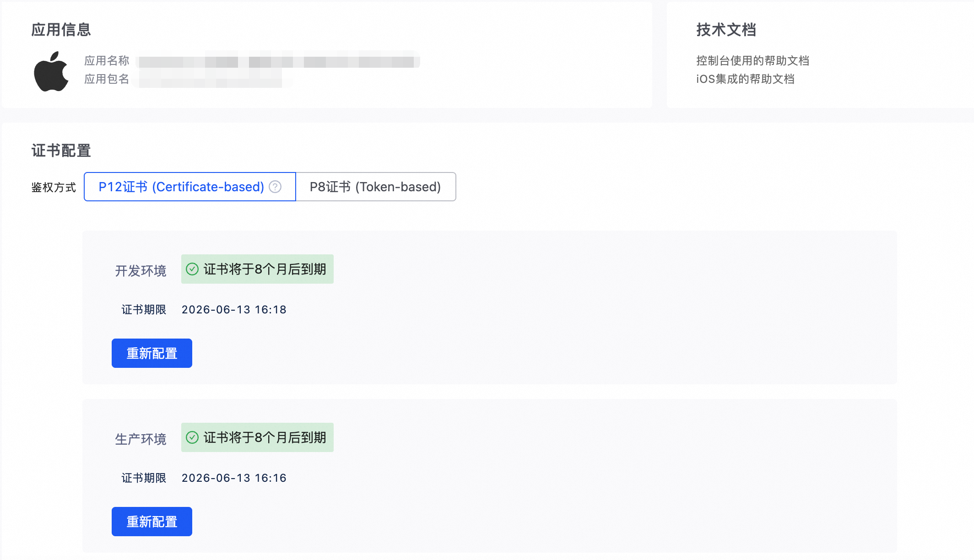Click the P12 certificate help question-mark icon
The width and height of the screenshot is (974, 560).
(x=275, y=187)
